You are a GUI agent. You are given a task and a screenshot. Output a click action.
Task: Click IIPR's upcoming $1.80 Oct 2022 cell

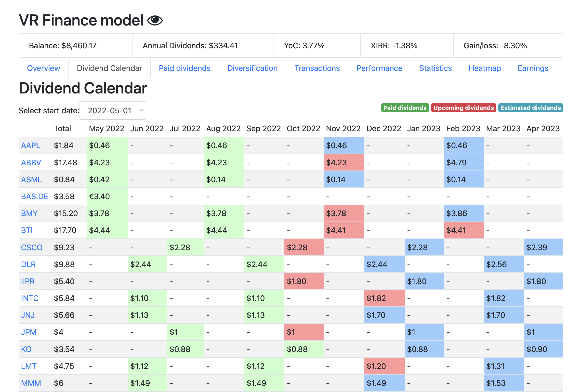click(x=304, y=281)
